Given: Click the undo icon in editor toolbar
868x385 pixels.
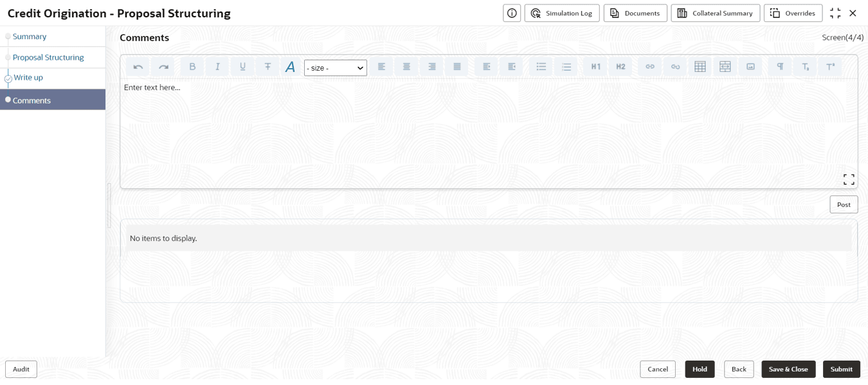Looking at the screenshot, I should 138,67.
